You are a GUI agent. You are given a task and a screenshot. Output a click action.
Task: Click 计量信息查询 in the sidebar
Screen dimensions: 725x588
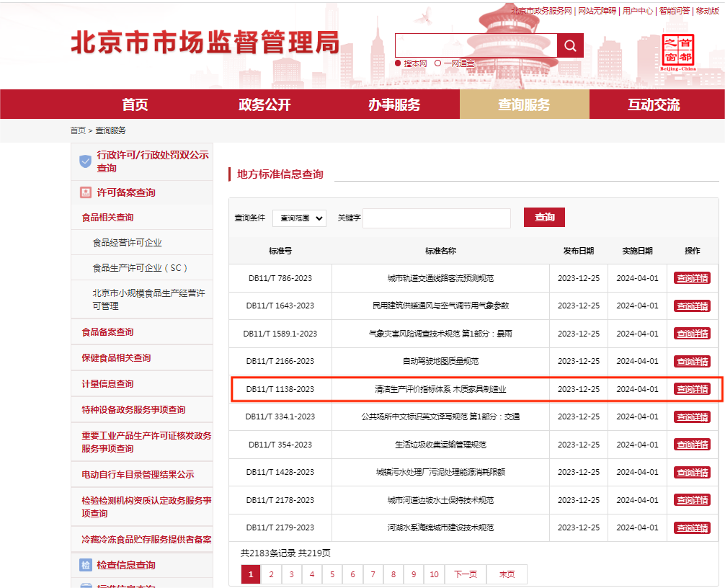[x=107, y=383]
